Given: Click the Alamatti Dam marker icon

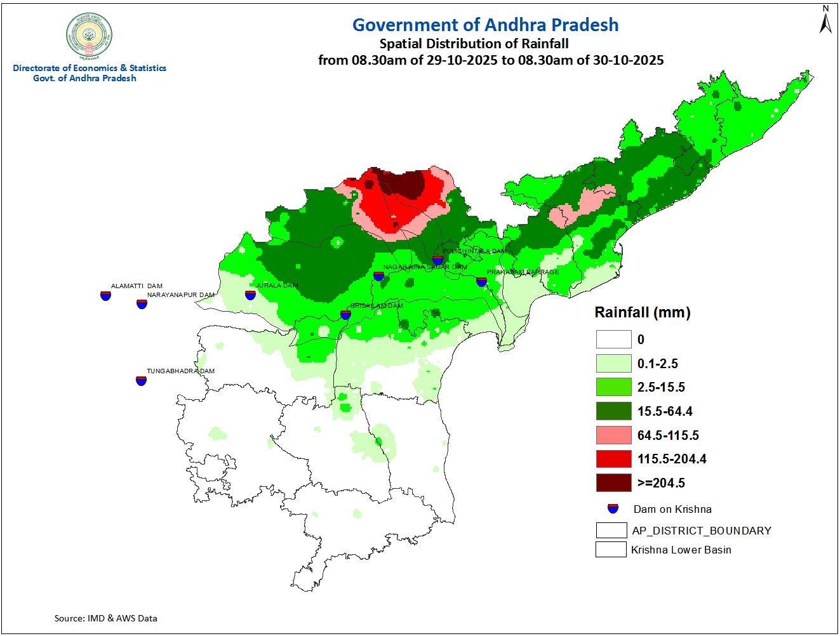Looking at the screenshot, I should 105,295.
